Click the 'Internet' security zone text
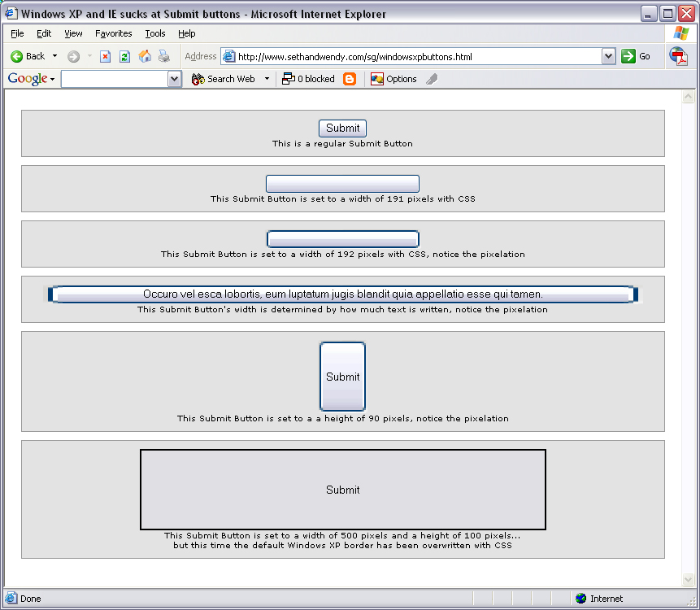Viewport: 700px width, 610px height. 607,599
